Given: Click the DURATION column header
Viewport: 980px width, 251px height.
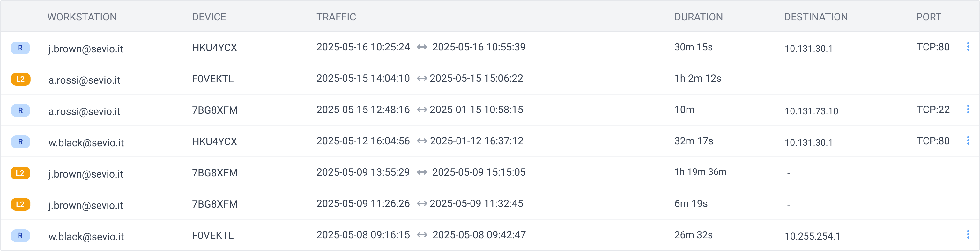Looking at the screenshot, I should 699,17.
